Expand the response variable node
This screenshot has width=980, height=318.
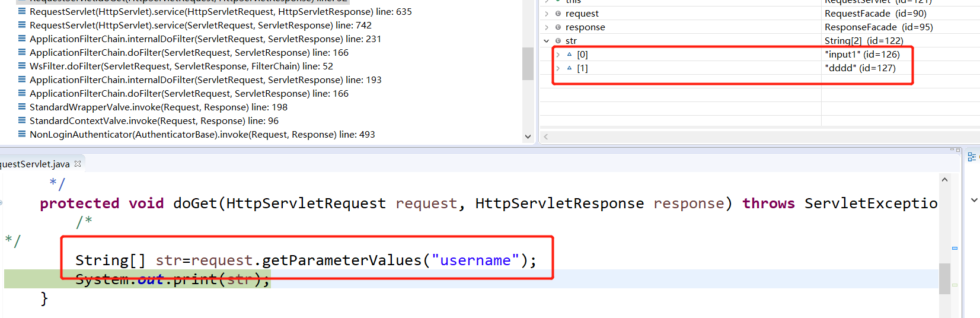547,27
